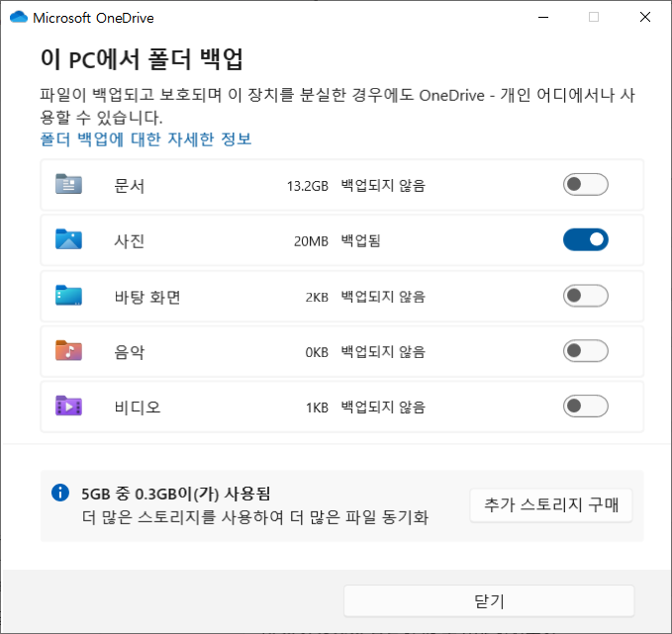Click the 비디오 folder icon

(x=68, y=406)
